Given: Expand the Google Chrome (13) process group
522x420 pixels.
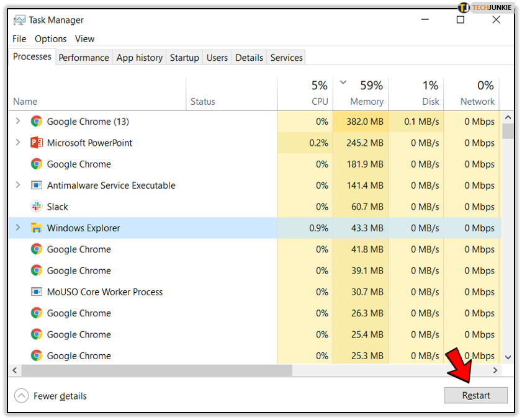Looking at the screenshot, I should pos(18,122).
